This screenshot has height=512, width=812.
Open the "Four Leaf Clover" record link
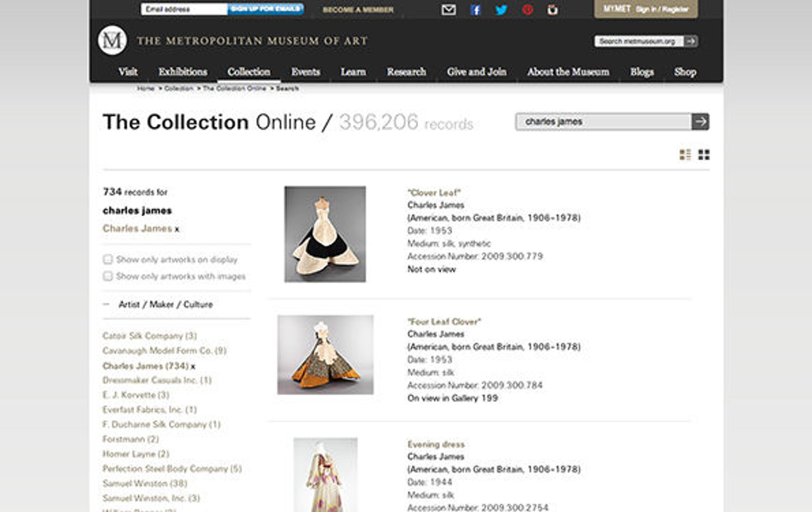444,321
